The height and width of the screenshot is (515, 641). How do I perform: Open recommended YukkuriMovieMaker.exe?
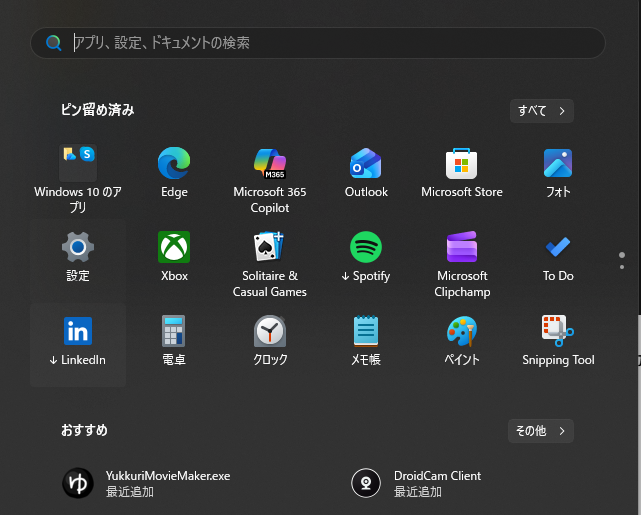[147, 483]
